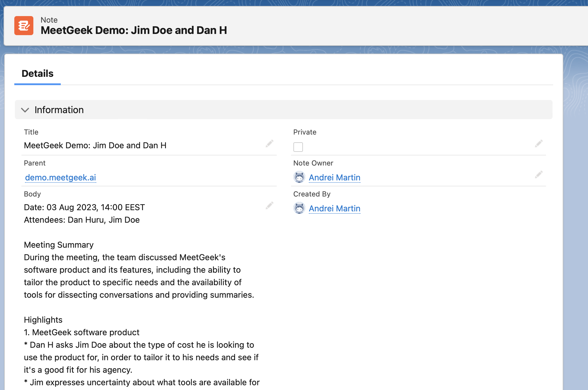588x390 pixels.
Task: Collapse the Information section chevron
Action: (x=25, y=110)
